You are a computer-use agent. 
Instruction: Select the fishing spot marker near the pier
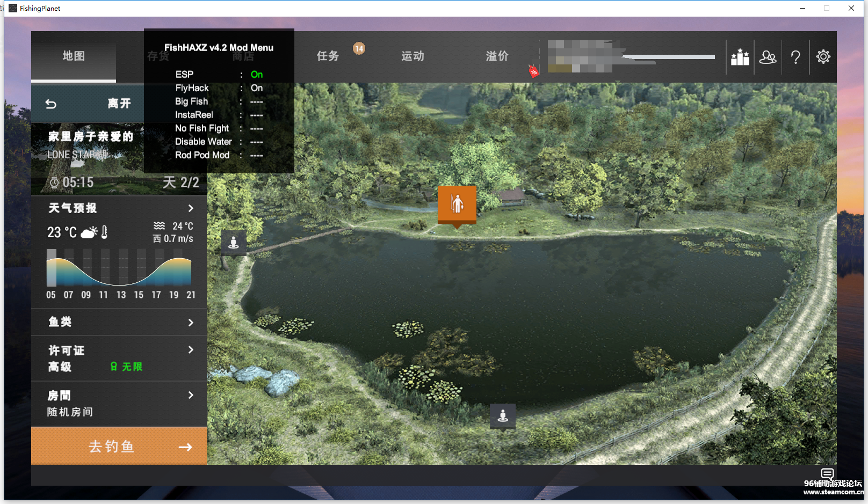234,243
